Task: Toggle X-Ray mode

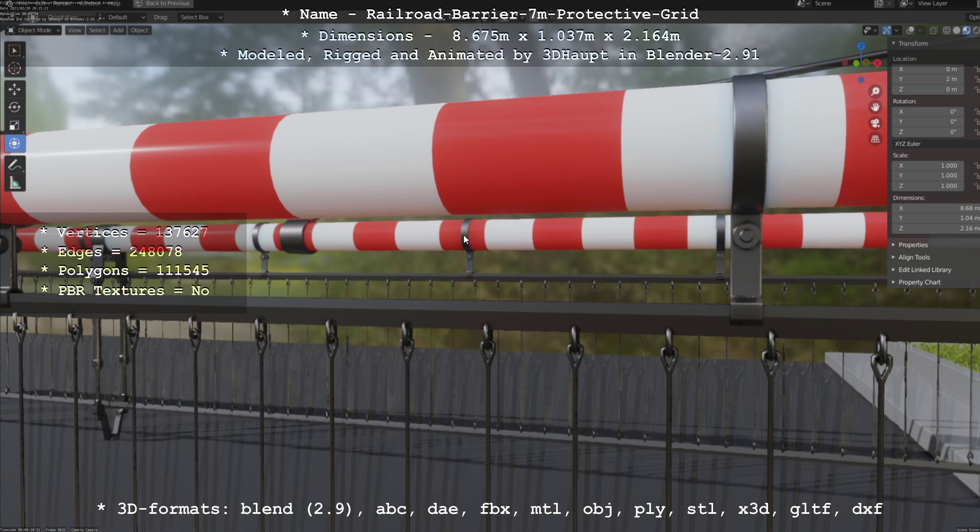Action: pyautogui.click(x=933, y=30)
